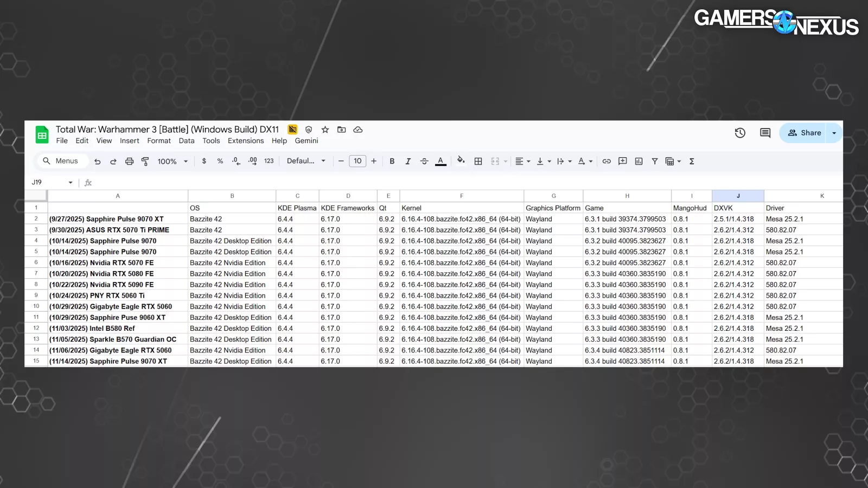Open the Extensions menu
This screenshot has width=868, height=488.
[245, 141]
